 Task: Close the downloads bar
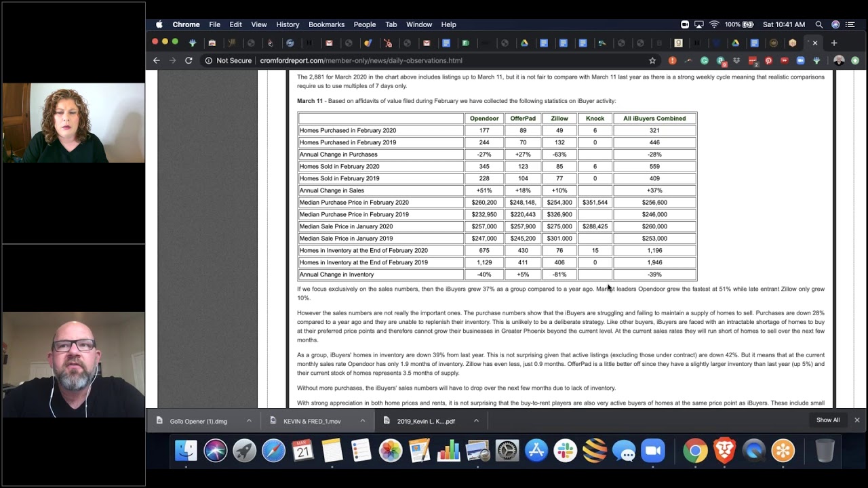pos(857,420)
